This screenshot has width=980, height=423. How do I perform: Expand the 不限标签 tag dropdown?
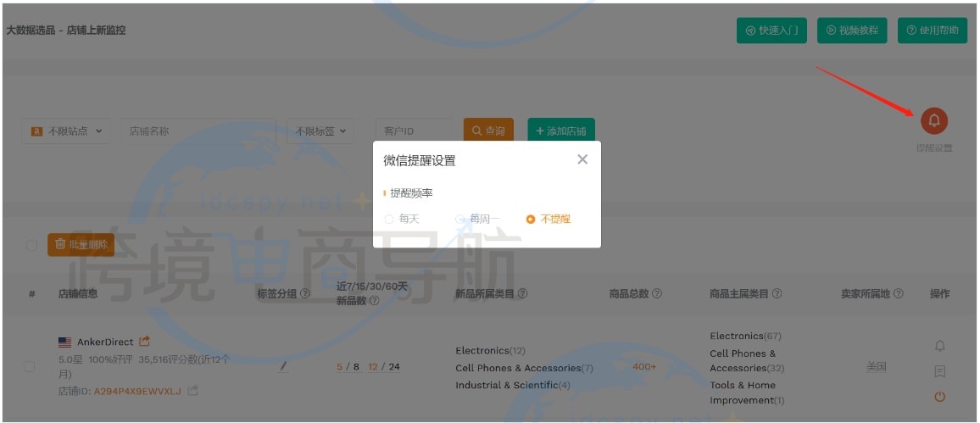(x=320, y=131)
